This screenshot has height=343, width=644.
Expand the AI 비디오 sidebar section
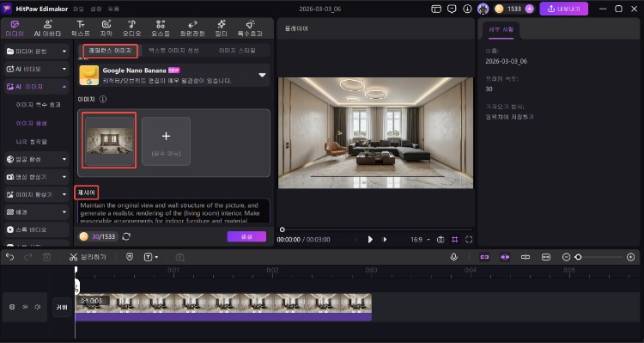pos(37,69)
